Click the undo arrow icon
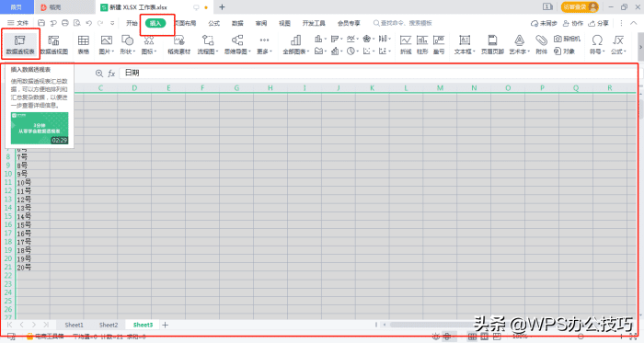This screenshot has width=644, height=343. (x=88, y=23)
